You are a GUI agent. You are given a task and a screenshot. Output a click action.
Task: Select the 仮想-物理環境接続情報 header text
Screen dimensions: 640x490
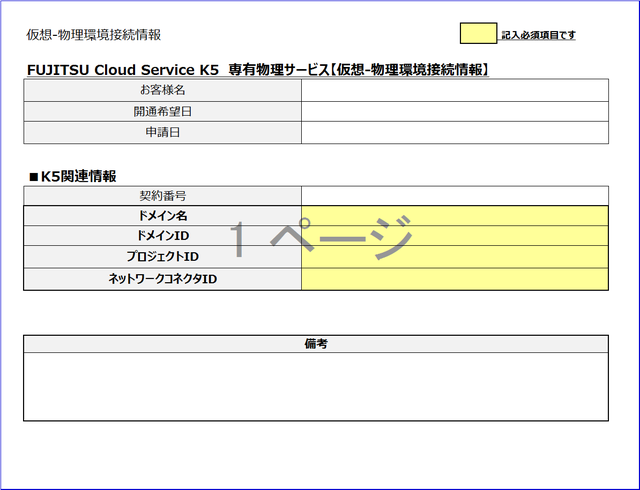94,35
